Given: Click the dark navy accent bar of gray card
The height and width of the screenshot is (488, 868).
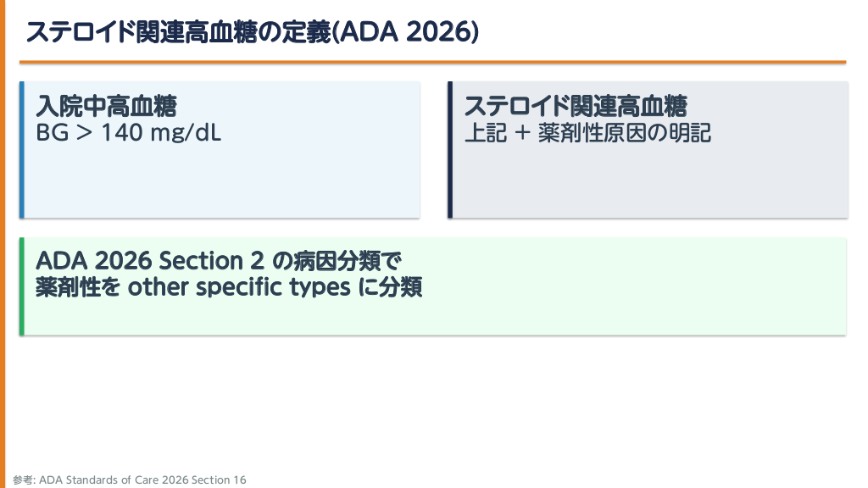Looking at the screenshot, I should point(450,149).
